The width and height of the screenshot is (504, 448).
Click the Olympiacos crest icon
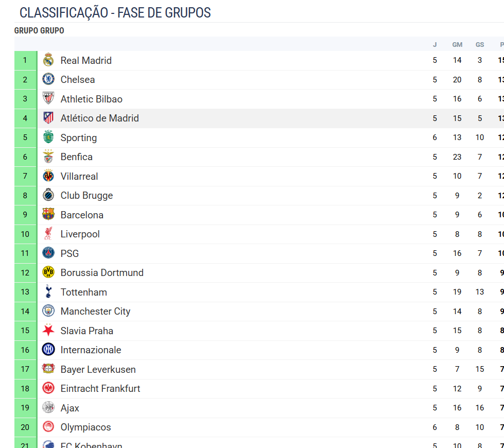pos(48,427)
